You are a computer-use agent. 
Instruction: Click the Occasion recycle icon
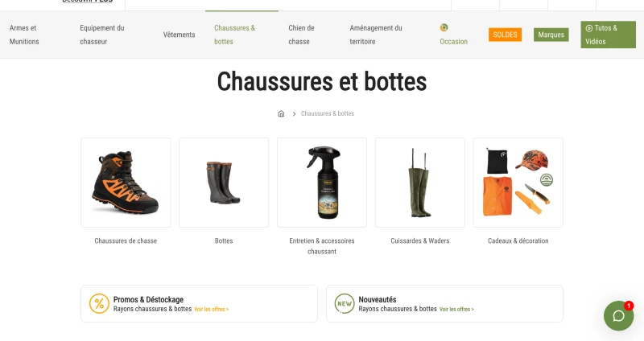(444, 27)
